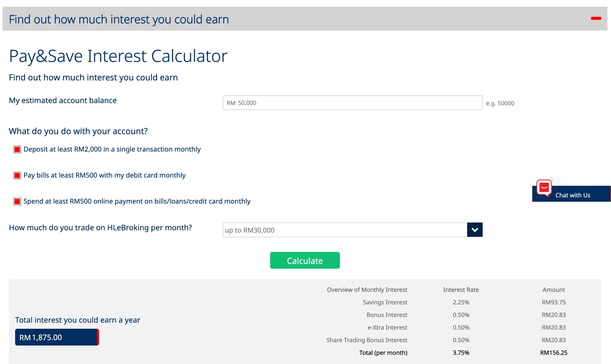Screen dimensions: 611x364
Task: Click the 'Interest Rate' column header
Action: pyautogui.click(x=461, y=290)
